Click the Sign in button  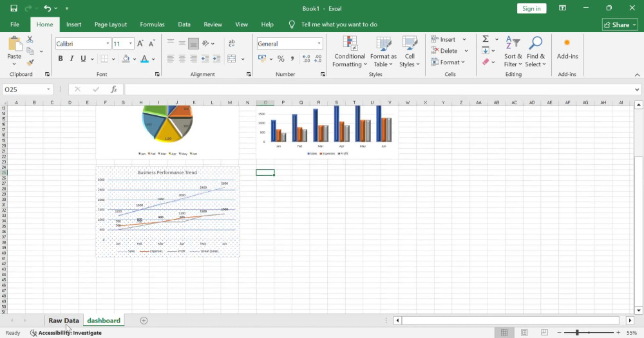pos(531,8)
